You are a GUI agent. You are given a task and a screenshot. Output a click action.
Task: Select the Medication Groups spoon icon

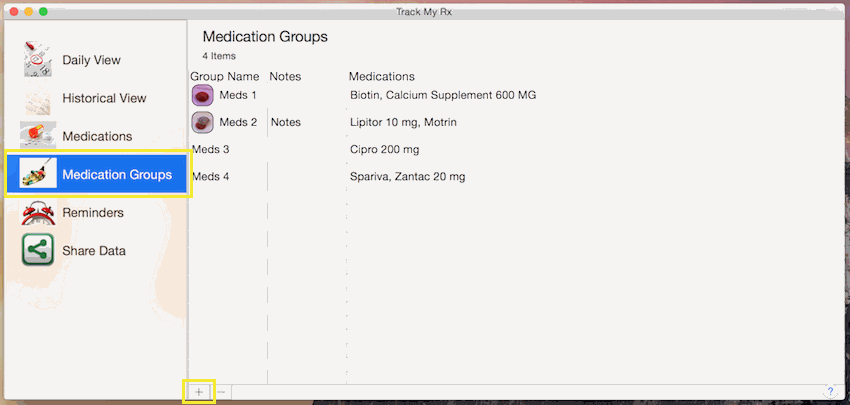[x=38, y=174]
